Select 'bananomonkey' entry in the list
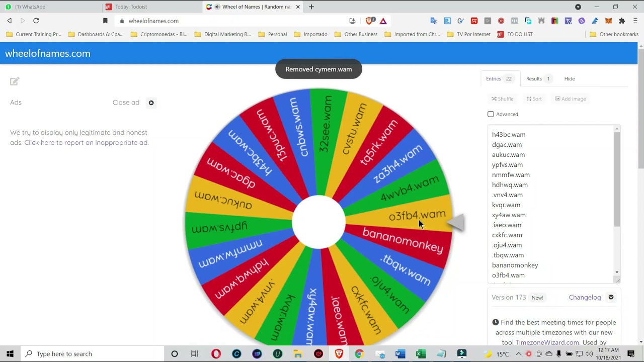644x362 pixels. [515, 265]
